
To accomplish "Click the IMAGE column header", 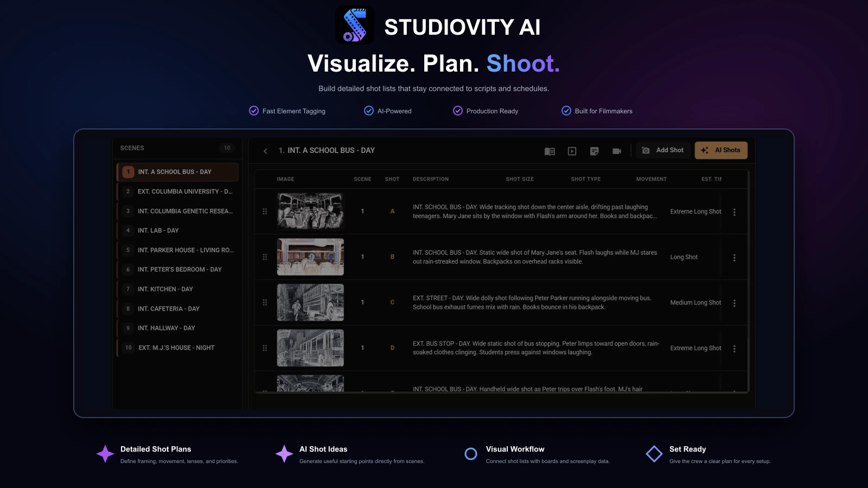I will (x=285, y=179).
